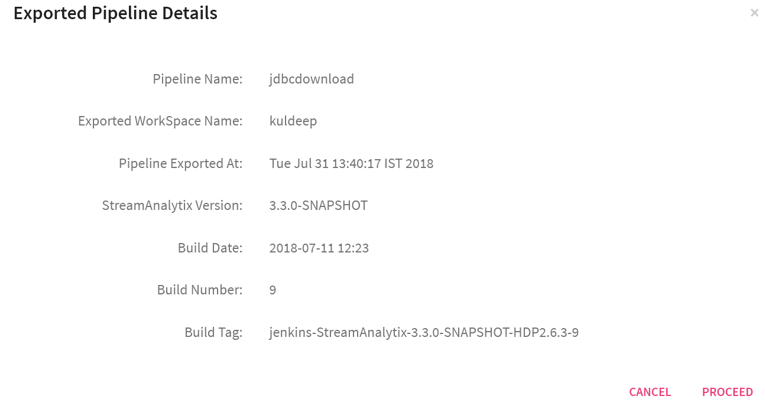Click the Tue Jul 31 export timestamp
Screen dimensions: 765x402
tap(351, 163)
